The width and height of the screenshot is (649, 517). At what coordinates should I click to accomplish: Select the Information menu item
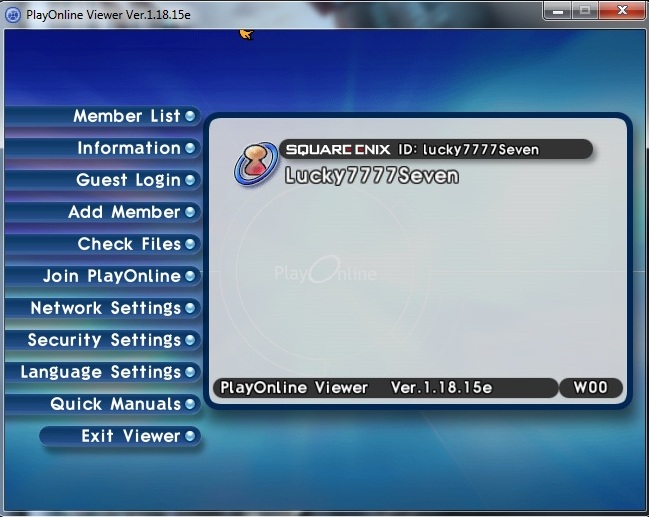click(x=128, y=148)
